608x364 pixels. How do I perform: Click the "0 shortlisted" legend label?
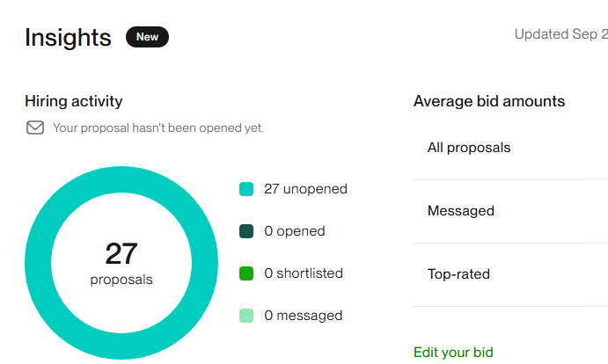tap(304, 273)
